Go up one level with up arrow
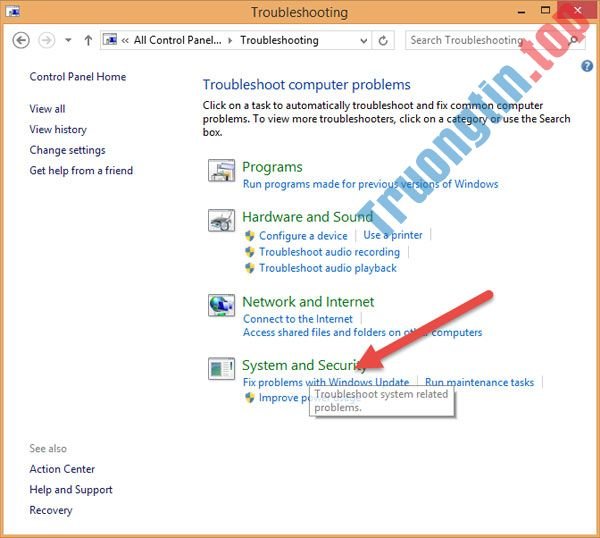Viewport: 600px width, 538px height. [88, 40]
